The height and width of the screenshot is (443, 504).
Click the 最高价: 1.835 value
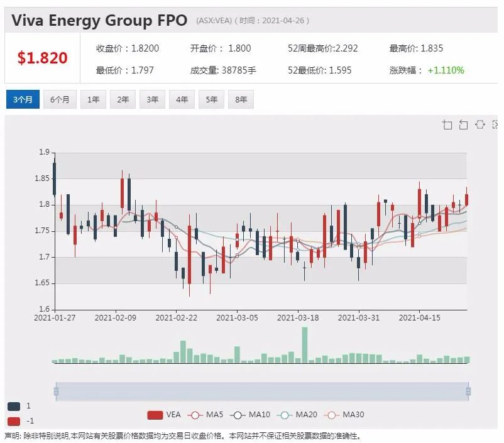pyautogui.click(x=416, y=48)
